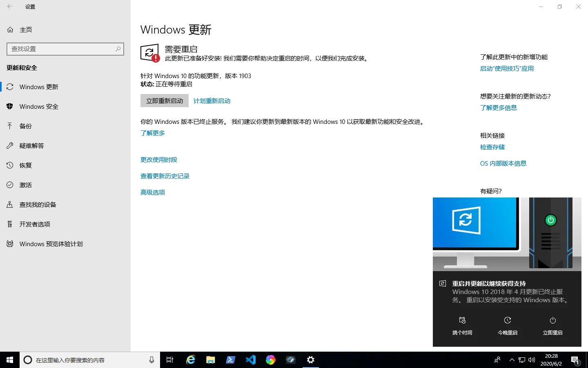
Task: Open the Windows Start menu
Action: [10, 360]
